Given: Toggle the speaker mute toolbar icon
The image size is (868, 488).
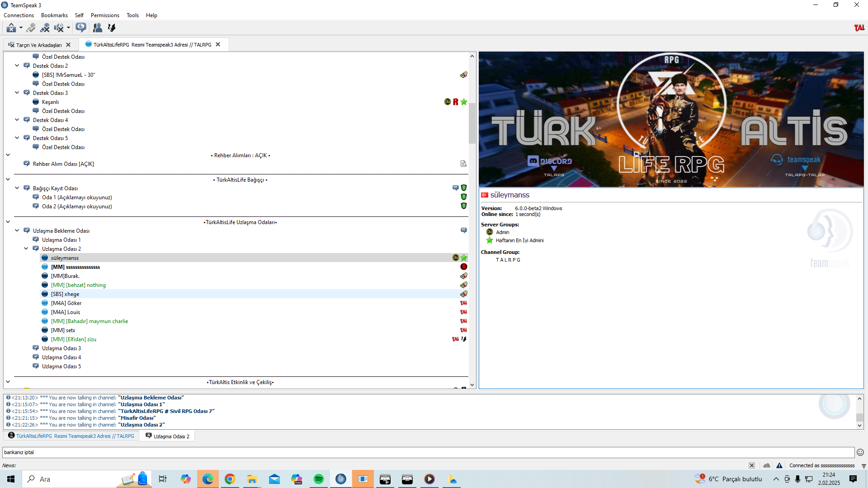Looking at the screenshot, I should [59, 28].
